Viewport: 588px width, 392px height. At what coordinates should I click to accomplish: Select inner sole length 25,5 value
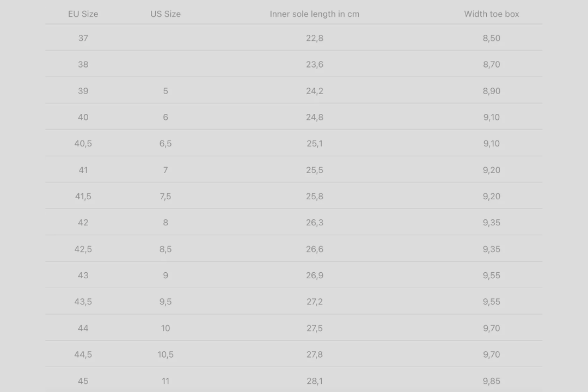[314, 170]
